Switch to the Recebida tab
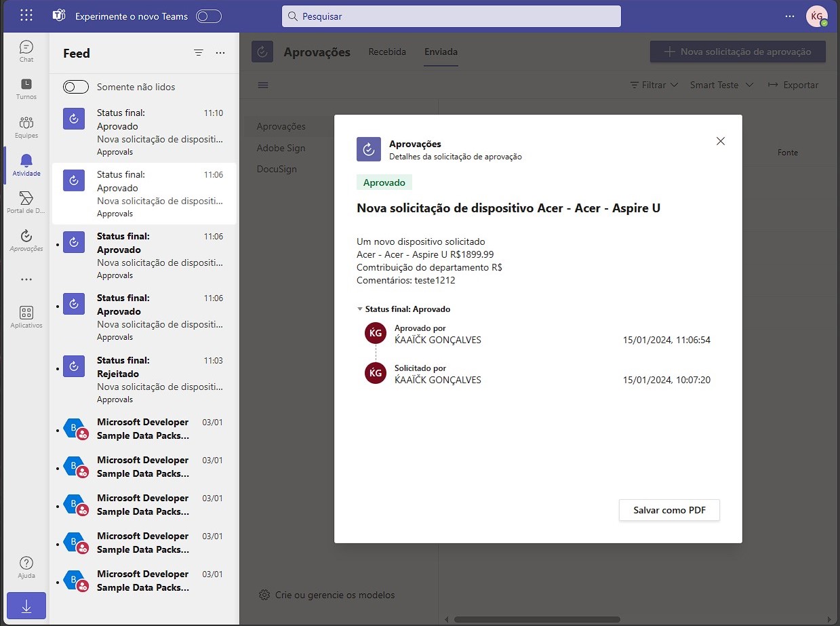The height and width of the screenshot is (626, 840). coord(387,52)
